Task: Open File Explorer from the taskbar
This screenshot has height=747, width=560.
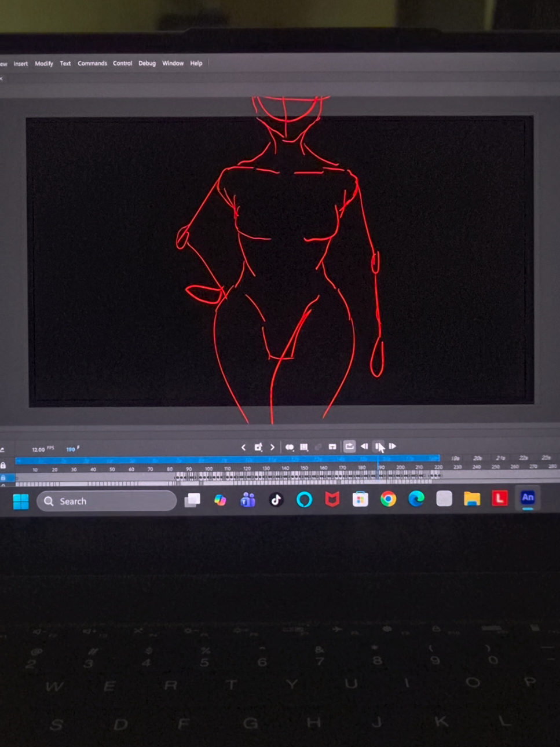Action: point(472,499)
